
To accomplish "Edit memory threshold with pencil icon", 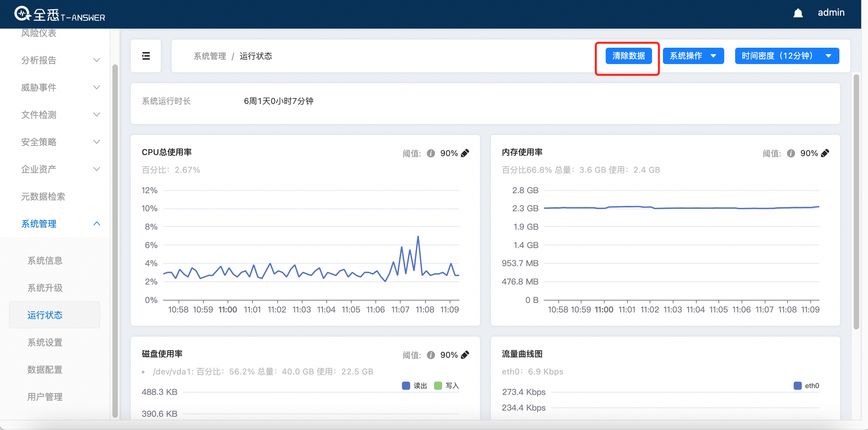I will [x=825, y=153].
